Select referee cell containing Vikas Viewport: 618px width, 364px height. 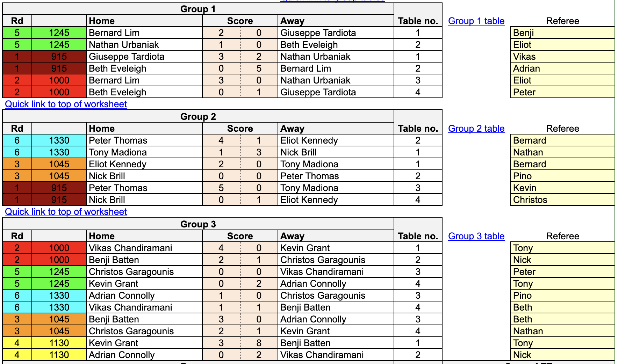pyautogui.click(x=562, y=57)
